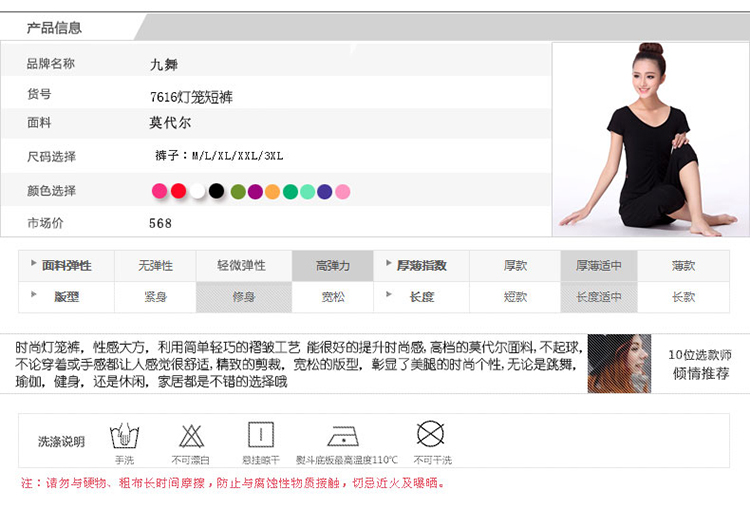Choose the orange color swatch
The height and width of the screenshot is (527, 750).
coord(272,191)
